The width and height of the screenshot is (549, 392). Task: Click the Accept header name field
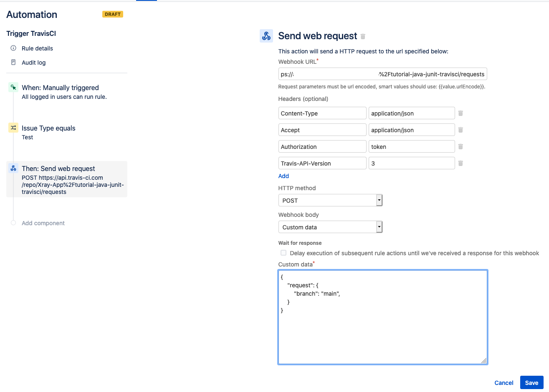pos(322,130)
